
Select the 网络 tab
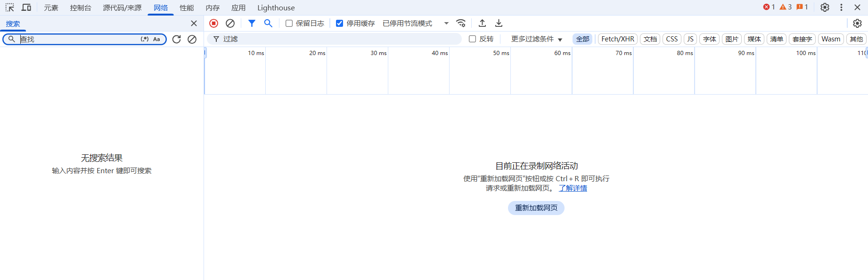[x=161, y=8]
